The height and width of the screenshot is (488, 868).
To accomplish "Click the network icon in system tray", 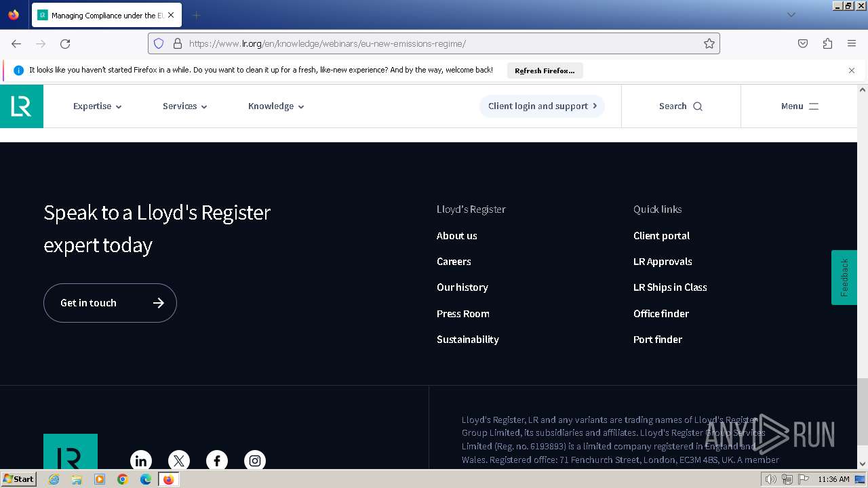I will [787, 479].
